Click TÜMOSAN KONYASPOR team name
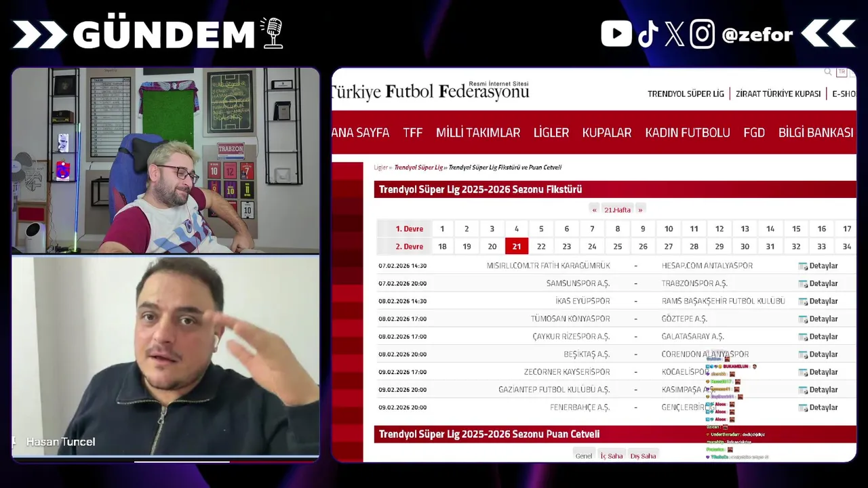Screen dimensions: 868x488 tap(570, 319)
